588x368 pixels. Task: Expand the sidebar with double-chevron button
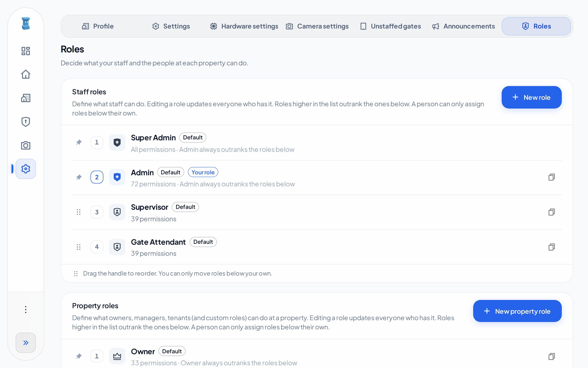point(25,342)
